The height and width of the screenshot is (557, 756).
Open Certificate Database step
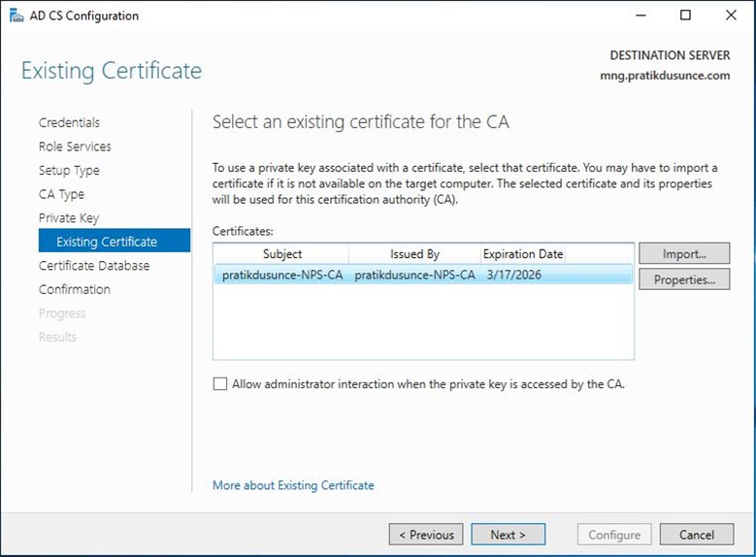pyautogui.click(x=94, y=266)
